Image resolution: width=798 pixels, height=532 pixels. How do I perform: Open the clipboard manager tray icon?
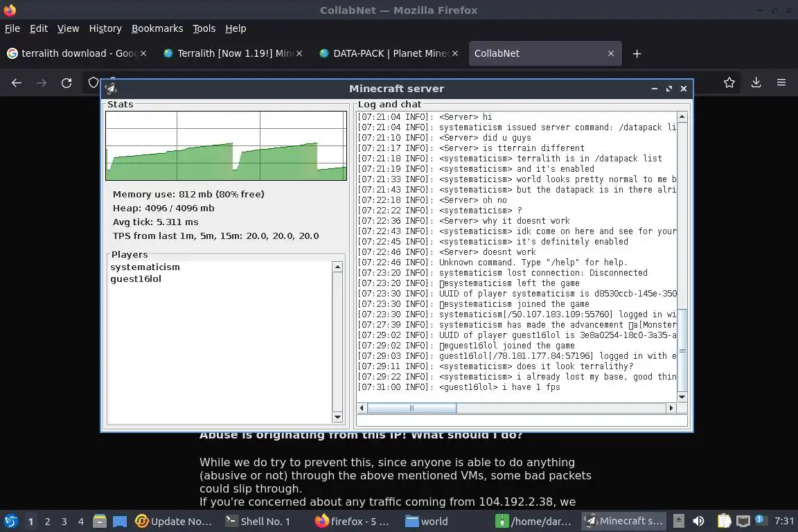(724, 521)
